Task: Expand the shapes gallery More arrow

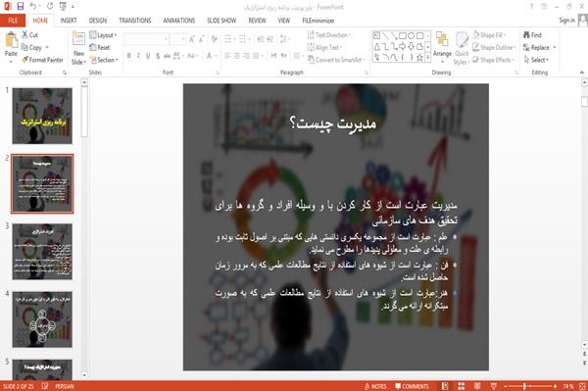Action: [x=428, y=58]
